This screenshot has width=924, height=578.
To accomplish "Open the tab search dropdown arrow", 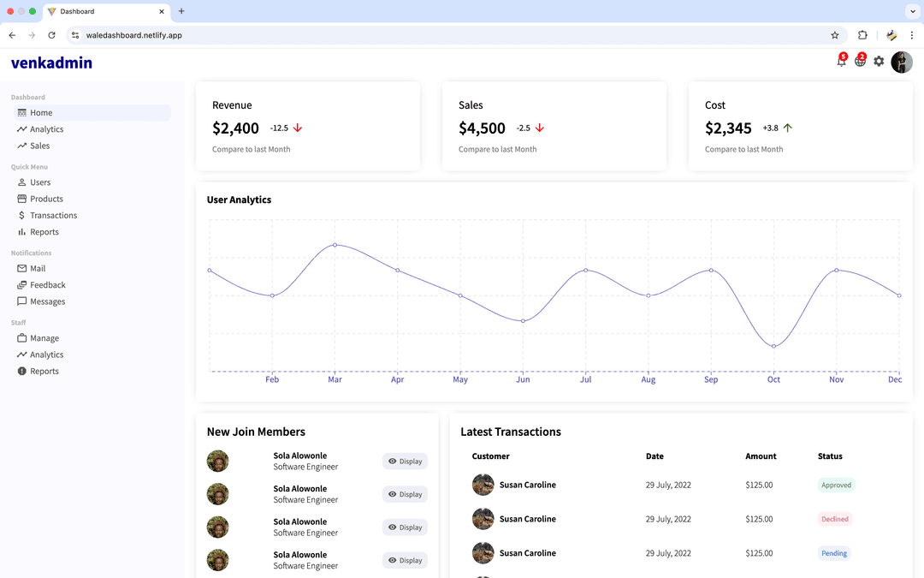I will [911, 11].
